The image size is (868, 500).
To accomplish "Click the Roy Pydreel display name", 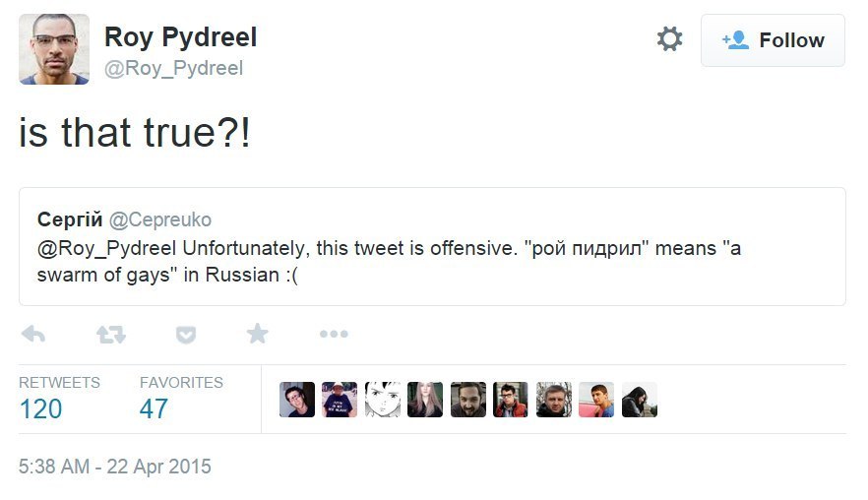I will coord(180,37).
